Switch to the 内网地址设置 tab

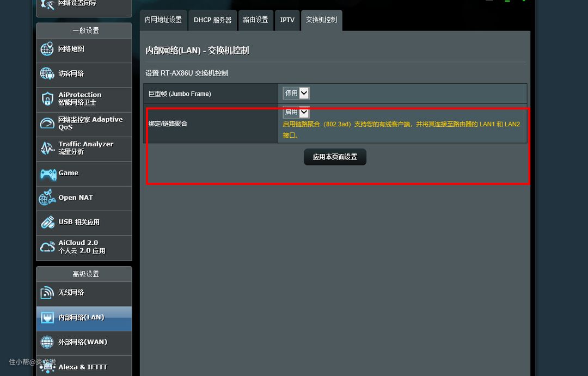pyautogui.click(x=163, y=20)
